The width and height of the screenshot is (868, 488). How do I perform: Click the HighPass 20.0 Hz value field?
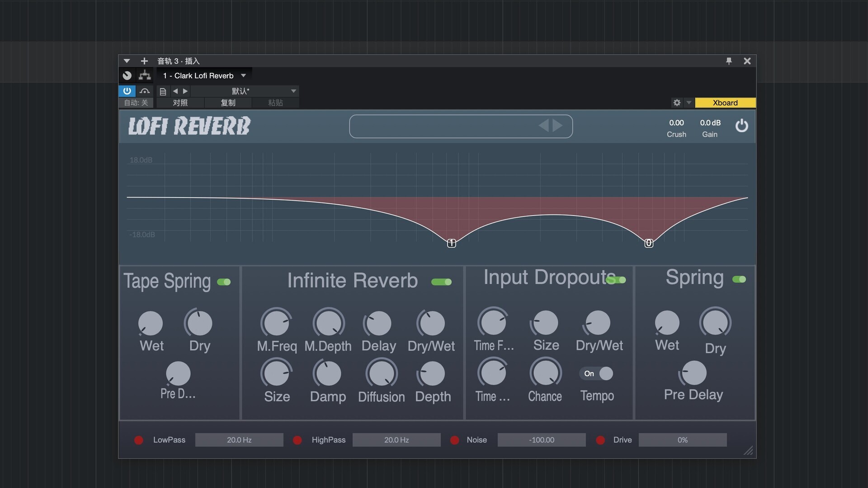coord(396,440)
